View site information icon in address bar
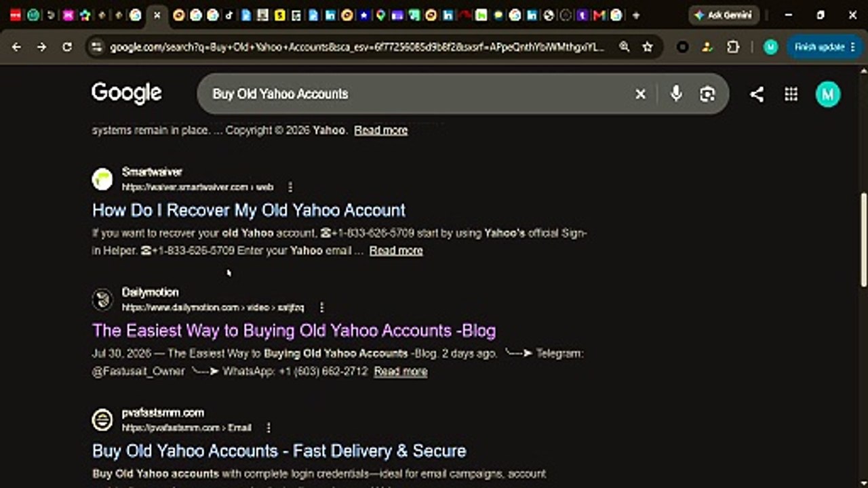 [x=96, y=47]
